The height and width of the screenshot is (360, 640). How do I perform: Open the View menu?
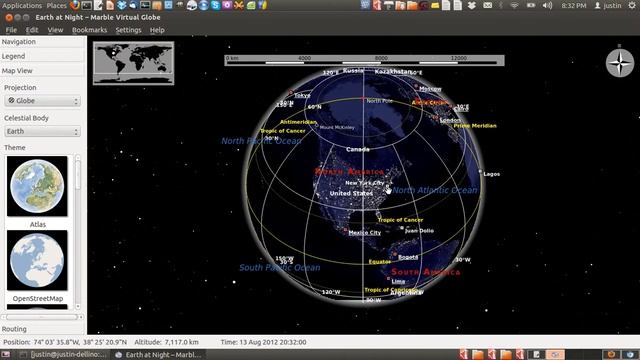(x=55, y=30)
